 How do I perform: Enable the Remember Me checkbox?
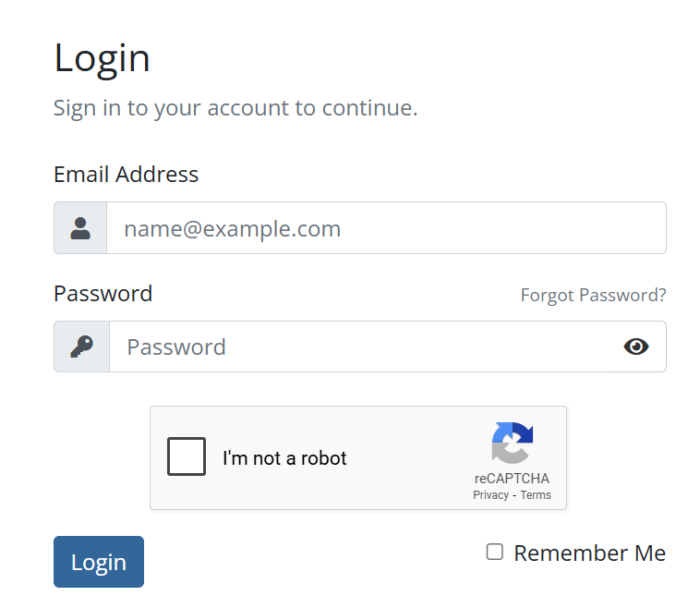coord(495,552)
